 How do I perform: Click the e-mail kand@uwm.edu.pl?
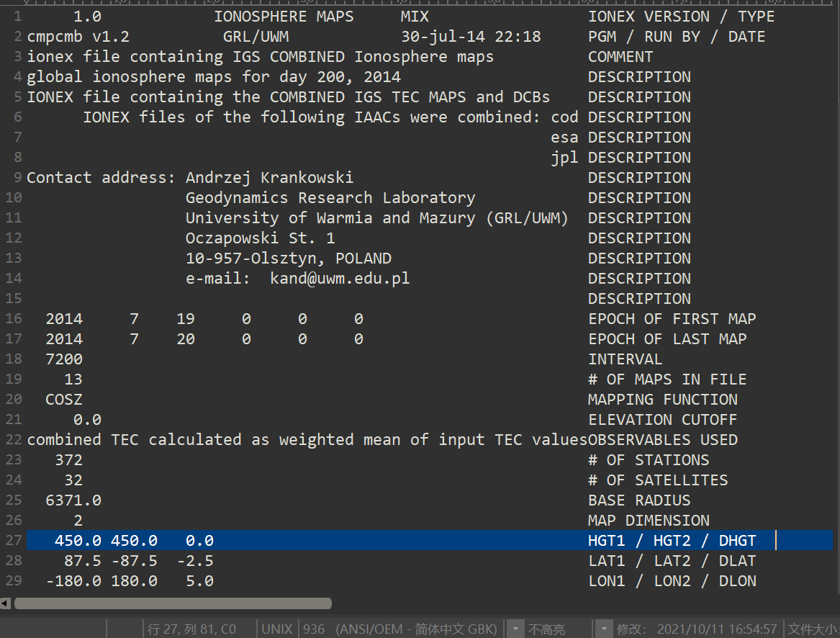340,279
